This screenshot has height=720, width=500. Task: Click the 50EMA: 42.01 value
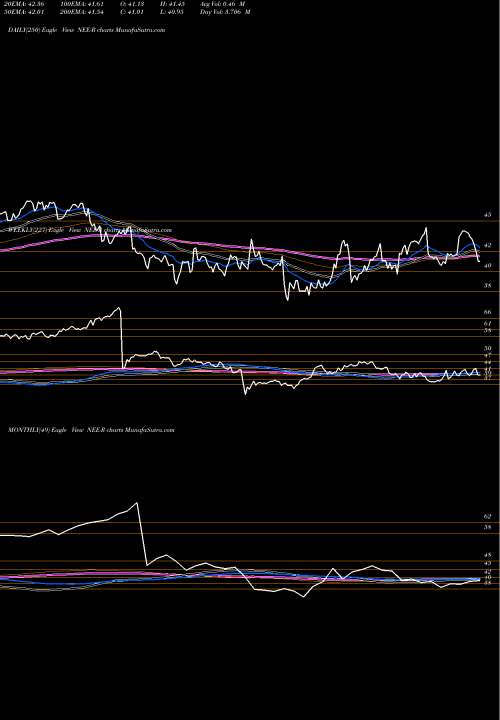click(24, 12)
